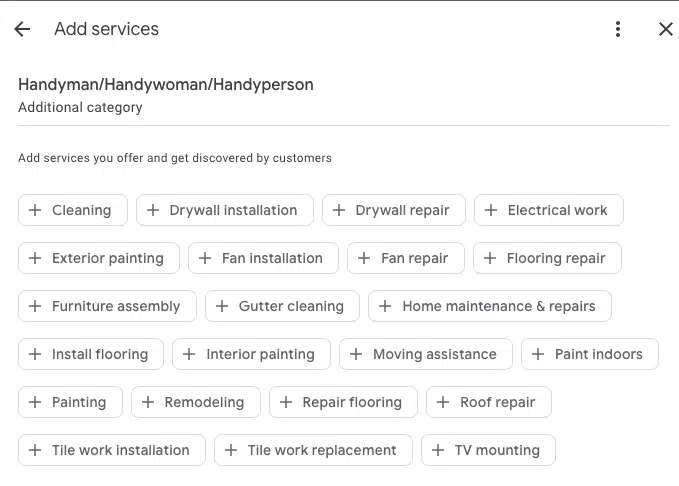Select the Paint indoors chip
Image resolution: width=679 pixels, height=486 pixels.
click(x=590, y=354)
